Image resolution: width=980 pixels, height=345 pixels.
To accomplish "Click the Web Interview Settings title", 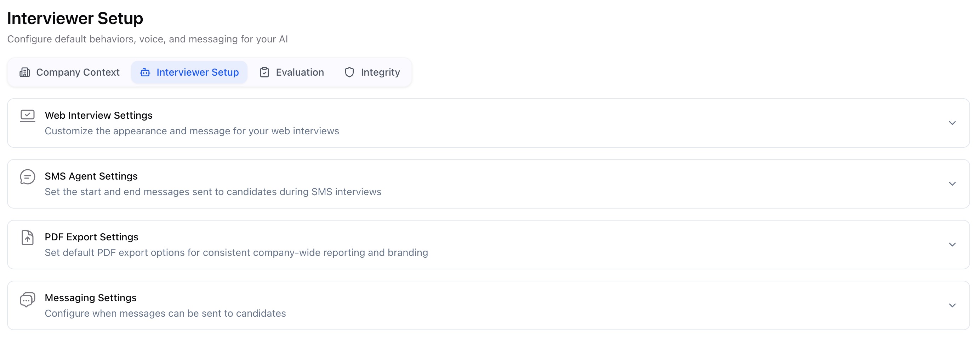I will tap(98, 115).
